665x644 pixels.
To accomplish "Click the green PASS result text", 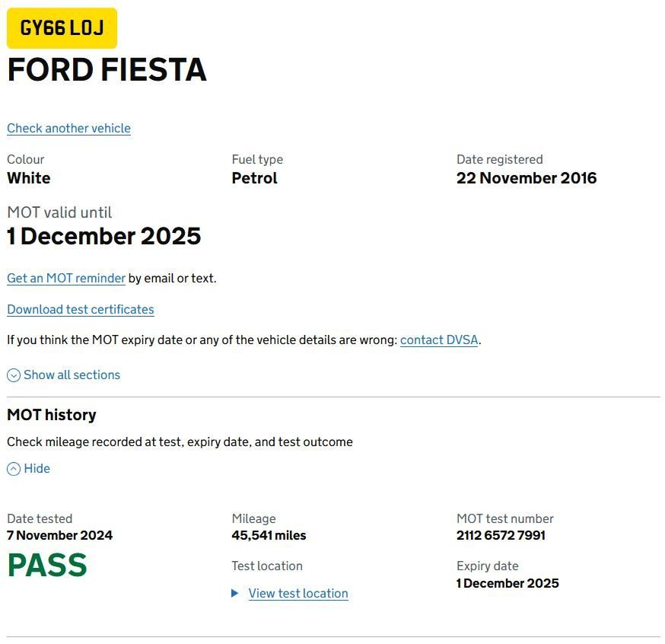I will tap(47, 565).
